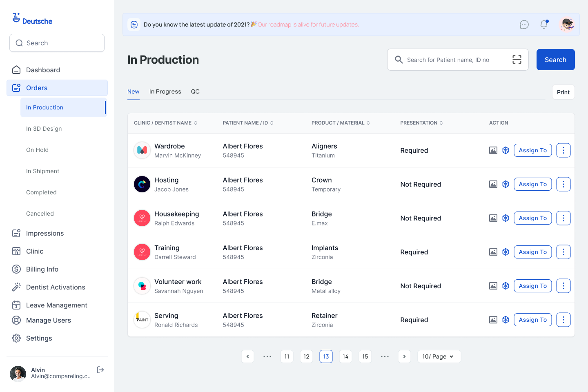This screenshot has width=588, height=392.
Task: Open the profile avatar in top banner
Action: click(567, 24)
